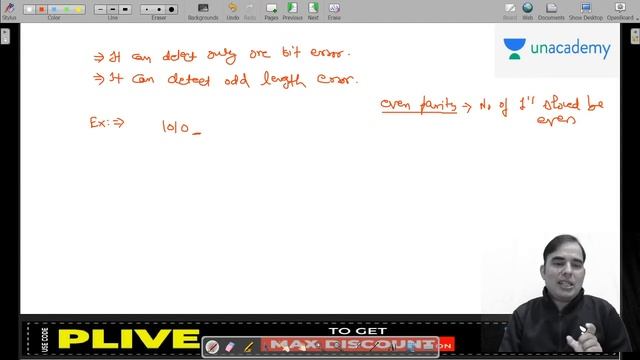Screen dimensions: 640x360
Task: Open the Web browser mode
Action: [527, 11]
